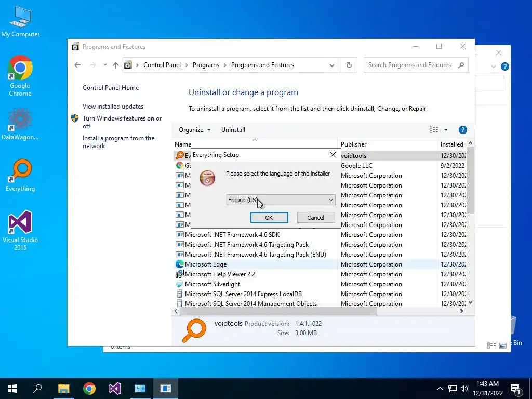Open recent locations dropdown arrow

(105, 65)
